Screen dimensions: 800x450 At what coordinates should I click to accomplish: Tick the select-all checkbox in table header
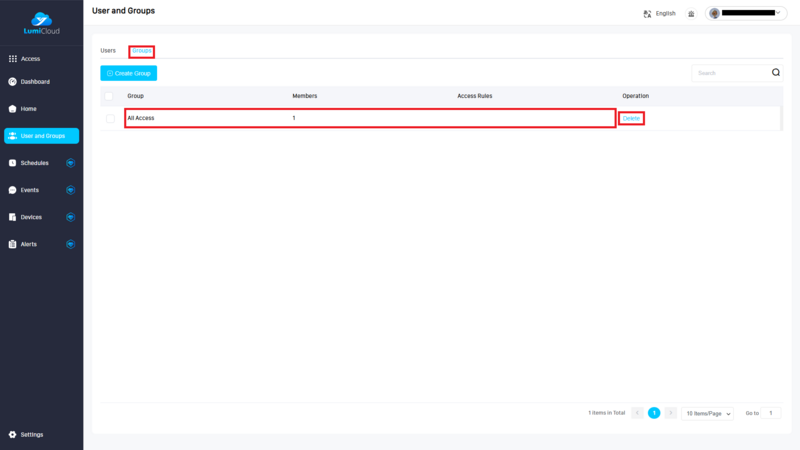coord(109,96)
